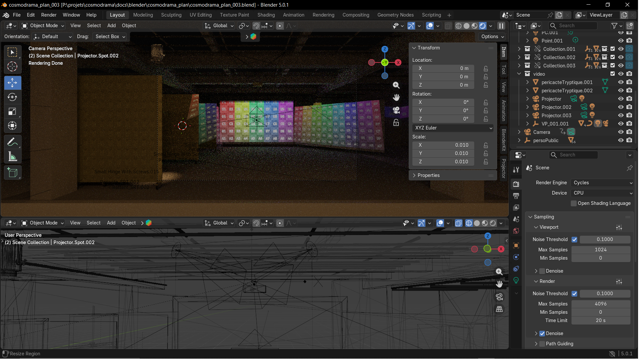Click the Location X value field

point(443,68)
